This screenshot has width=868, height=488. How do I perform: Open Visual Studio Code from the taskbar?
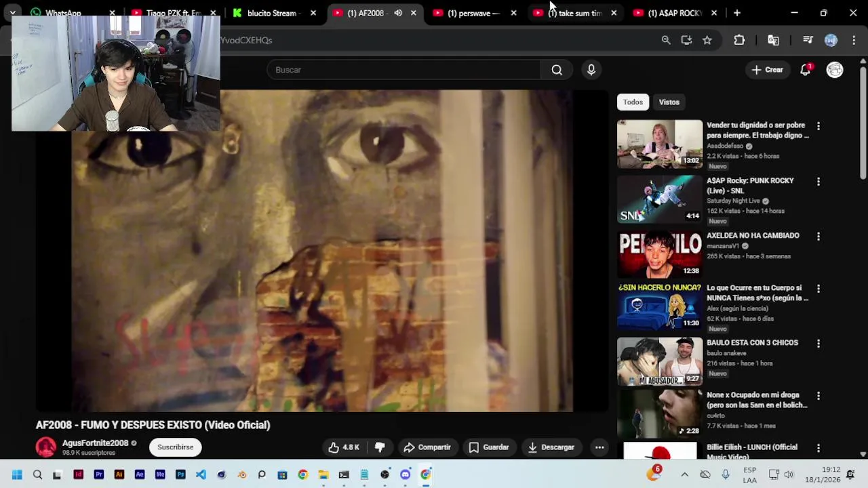coord(201,474)
